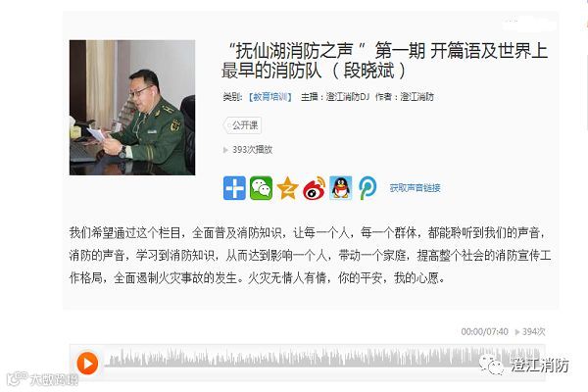Viewport: 588px width, 392px height.
Task: Click the 394次 play counter icon
Action: tap(517, 332)
